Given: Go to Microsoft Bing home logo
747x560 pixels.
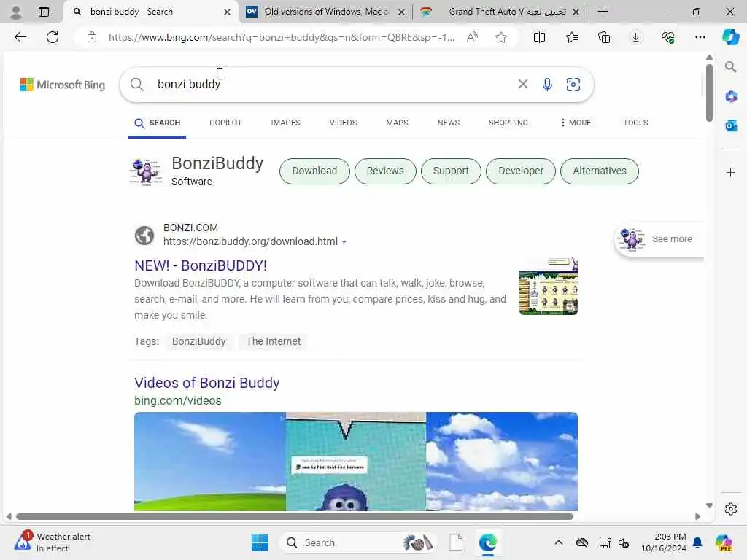Looking at the screenshot, I should [x=63, y=85].
